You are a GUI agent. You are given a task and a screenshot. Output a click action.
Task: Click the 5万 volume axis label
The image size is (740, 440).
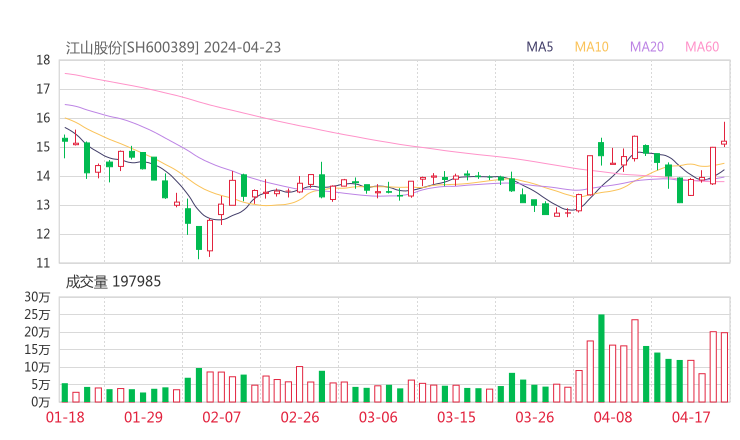click(41, 385)
